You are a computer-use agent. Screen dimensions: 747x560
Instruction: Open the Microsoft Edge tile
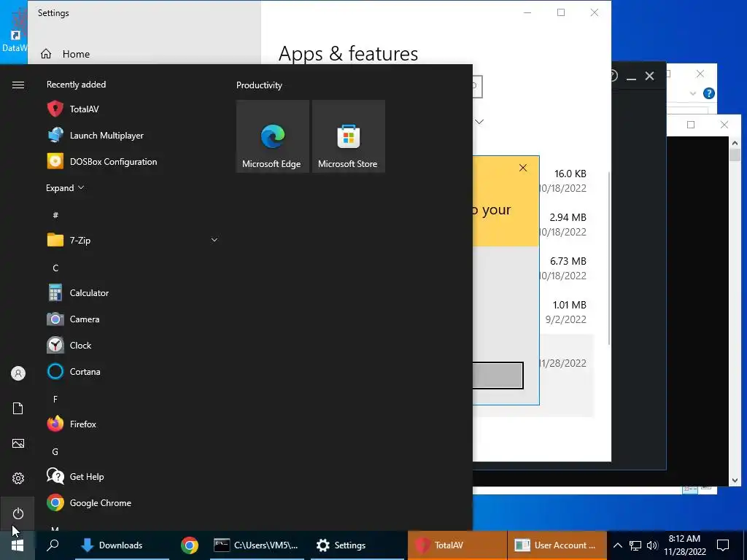pos(273,136)
